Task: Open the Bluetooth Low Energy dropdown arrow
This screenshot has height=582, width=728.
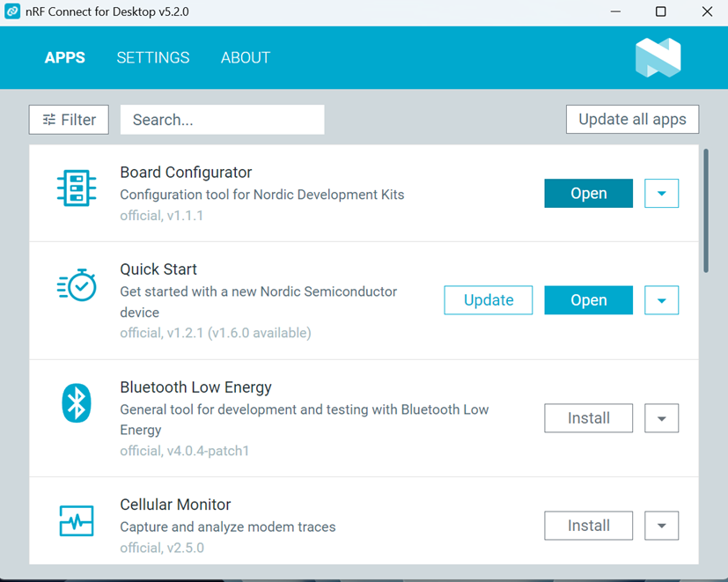Action: click(661, 418)
